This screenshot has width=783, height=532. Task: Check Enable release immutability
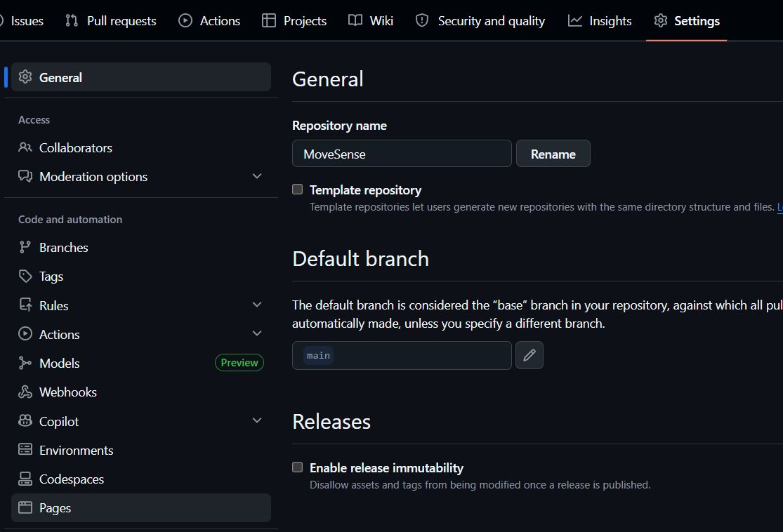click(x=298, y=467)
